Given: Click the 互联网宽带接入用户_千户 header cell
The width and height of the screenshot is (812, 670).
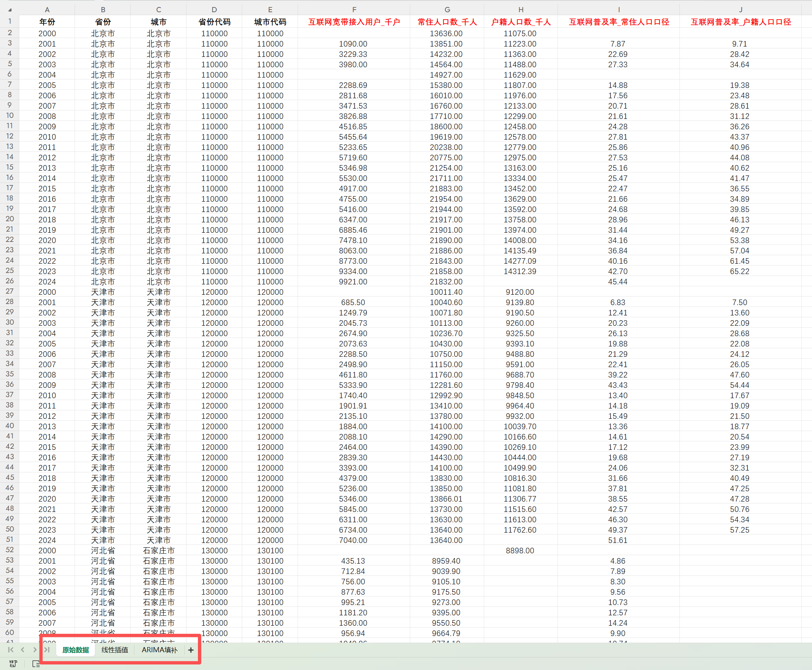Looking at the screenshot, I should [x=354, y=22].
